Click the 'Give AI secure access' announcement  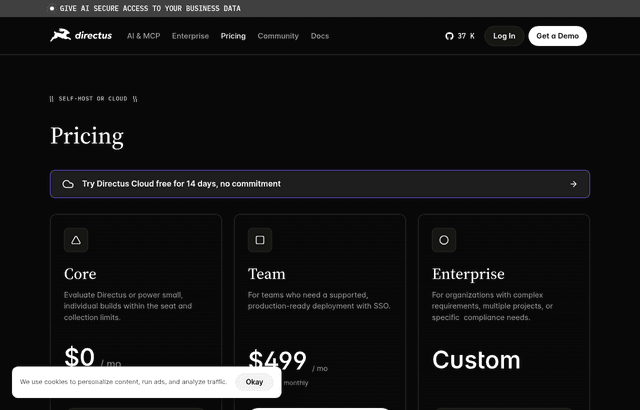pyautogui.click(x=150, y=8)
